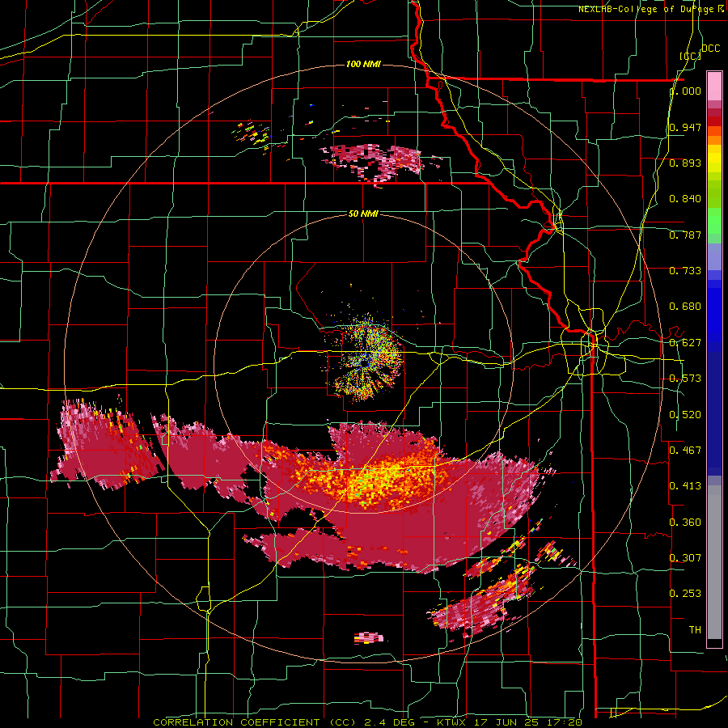Viewport: 728px width, 728px height.
Task: Click the 0.413 color scale value
Action: point(685,486)
